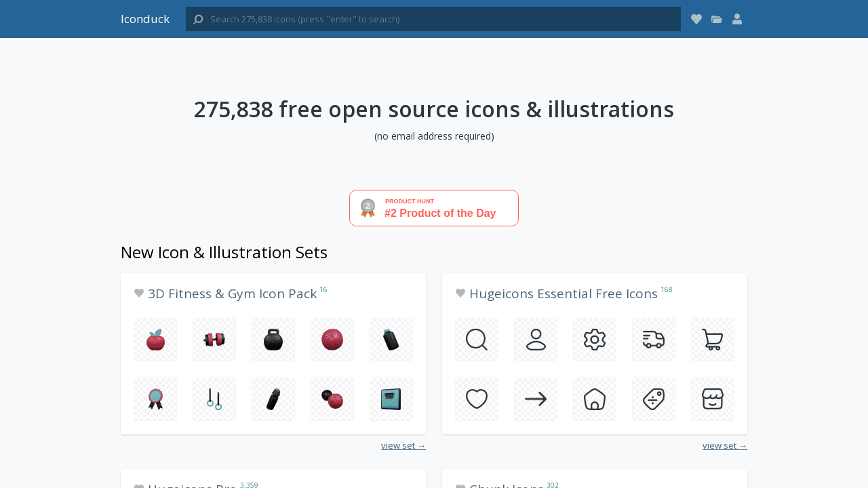Click the Iconduck logo link
The width and height of the screenshot is (868, 488).
point(145,19)
